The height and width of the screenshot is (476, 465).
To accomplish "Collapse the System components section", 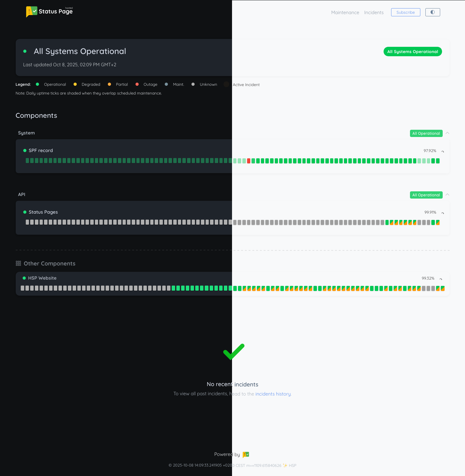I will [446, 133].
